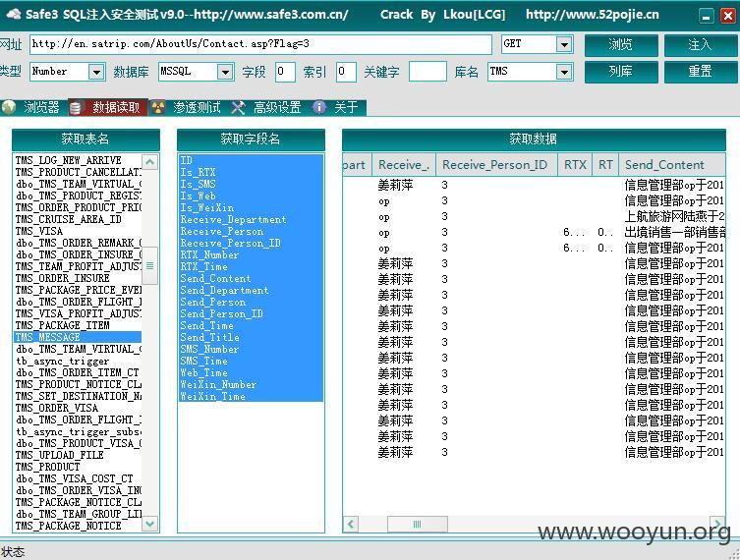
Task: Click the radiation icon for 渗透测试
Action: point(158,107)
